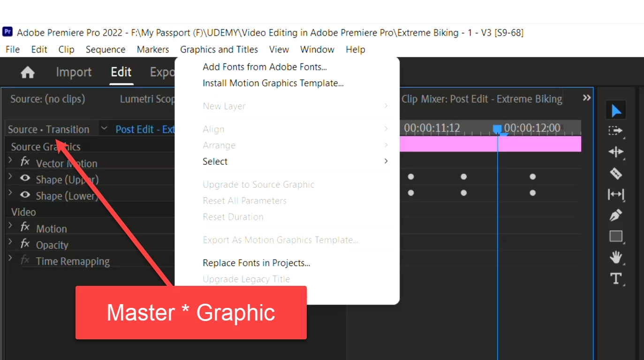The height and width of the screenshot is (360, 644).
Task: Expand the Motion effect
Action: pyautogui.click(x=10, y=226)
